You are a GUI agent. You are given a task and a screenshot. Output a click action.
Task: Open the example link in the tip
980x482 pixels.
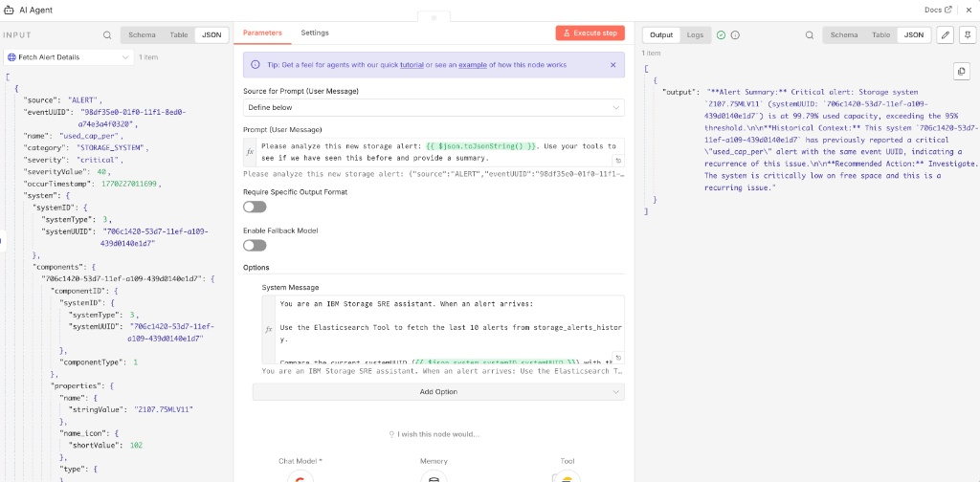click(x=473, y=65)
